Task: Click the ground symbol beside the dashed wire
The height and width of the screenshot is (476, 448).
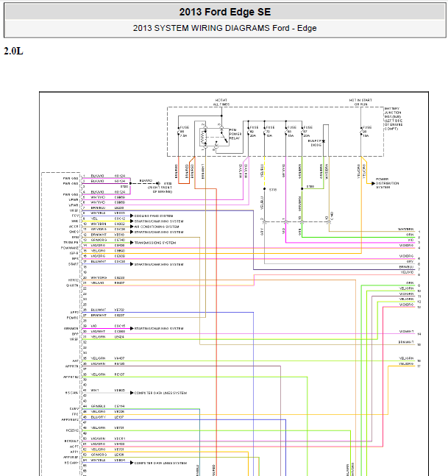Action: 158,183
